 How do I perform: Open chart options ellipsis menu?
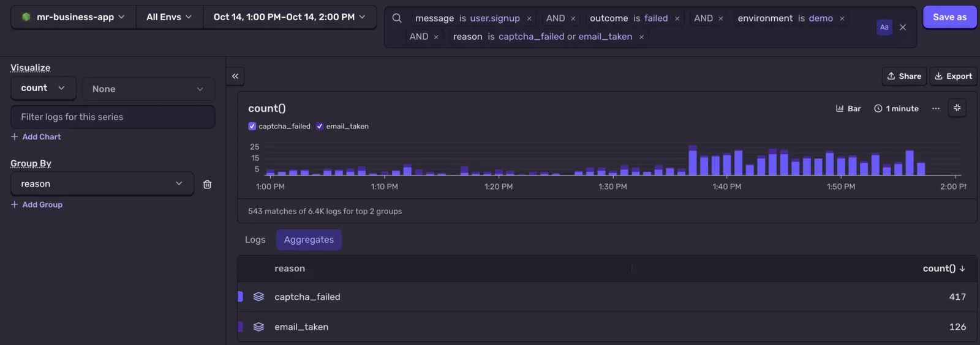coord(936,108)
